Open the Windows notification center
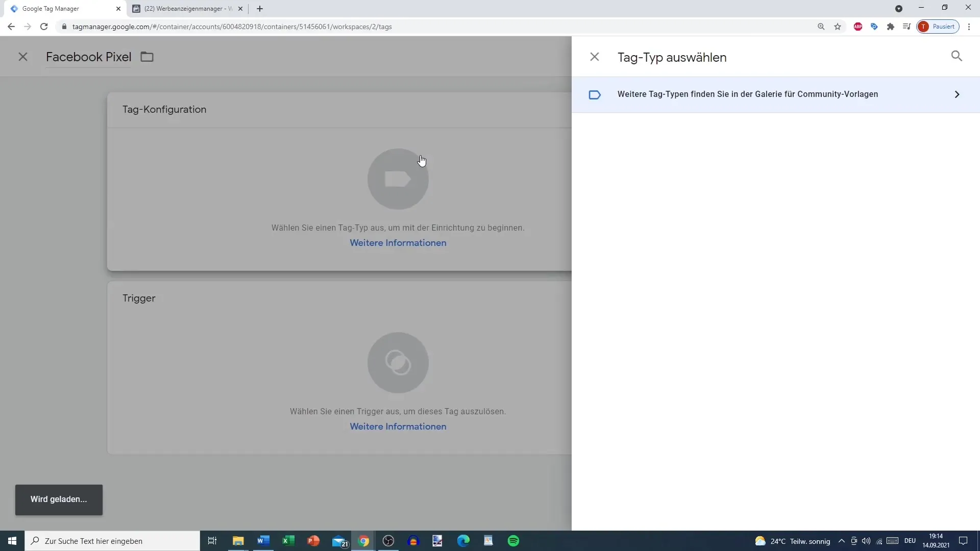 pyautogui.click(x=964, y=541)
